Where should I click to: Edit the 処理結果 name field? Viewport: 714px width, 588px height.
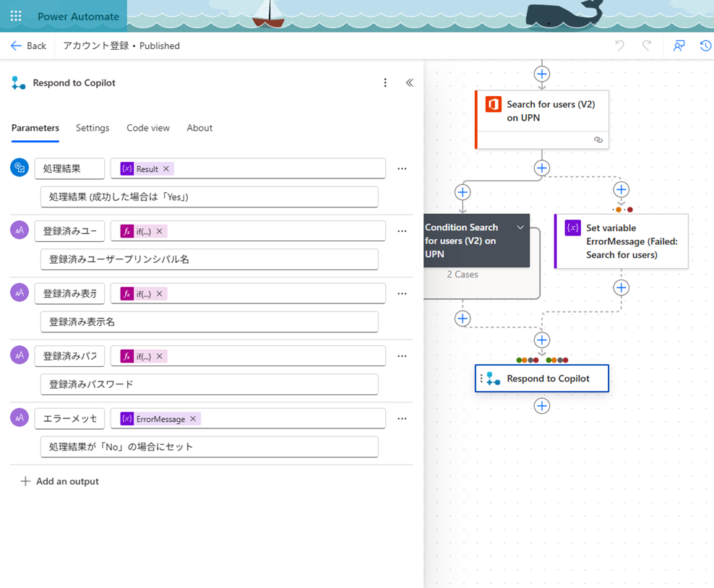click(69, 168)
